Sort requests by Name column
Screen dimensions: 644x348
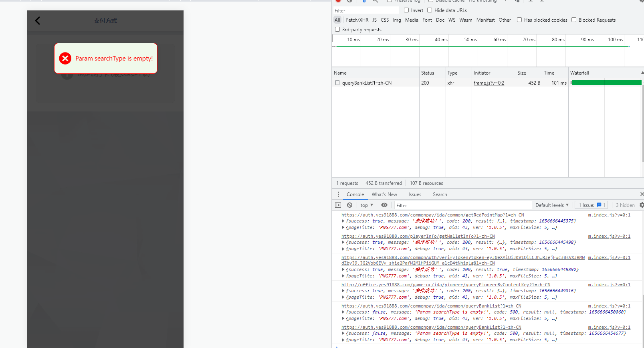375,73
